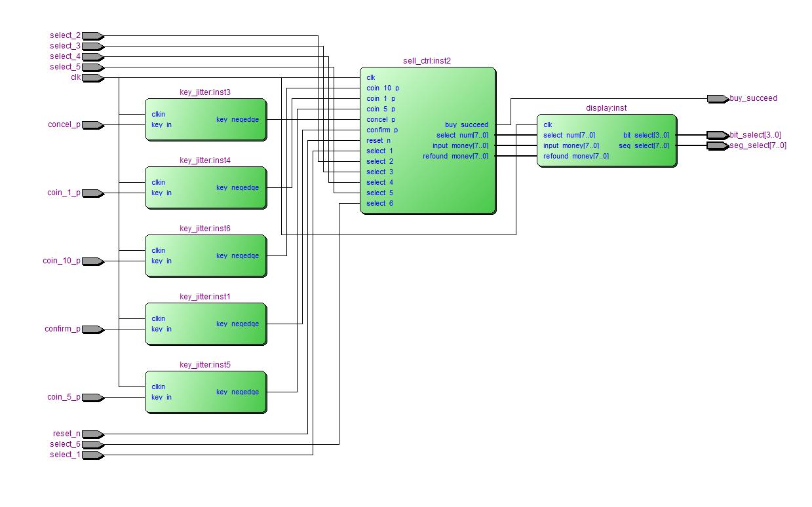
Task: Click the select_6 input pin symbol
Action: coord(92,444)
